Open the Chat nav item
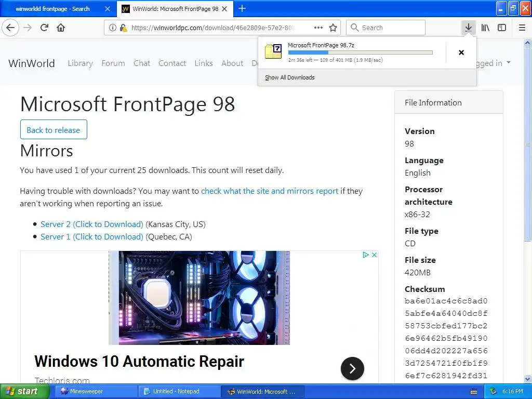532x399 pixels. (142, 63)
